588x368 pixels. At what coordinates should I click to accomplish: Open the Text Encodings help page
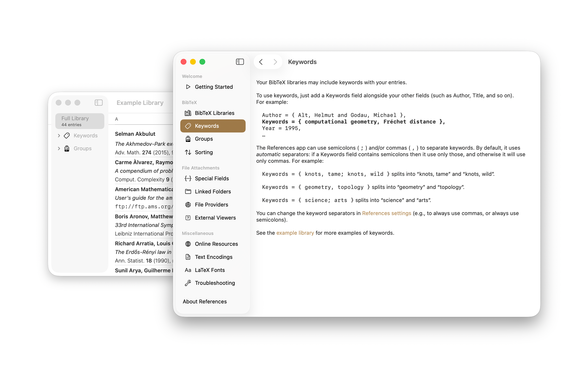(213, 257)
